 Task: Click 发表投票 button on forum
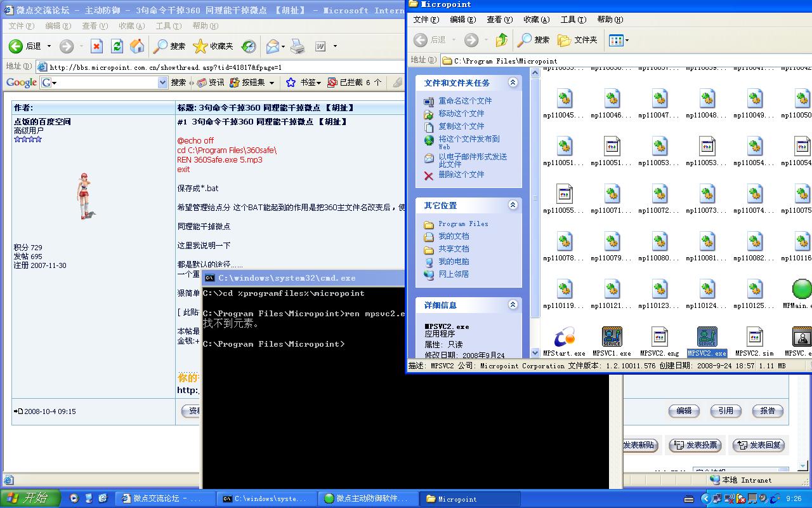tap(695, 445)
